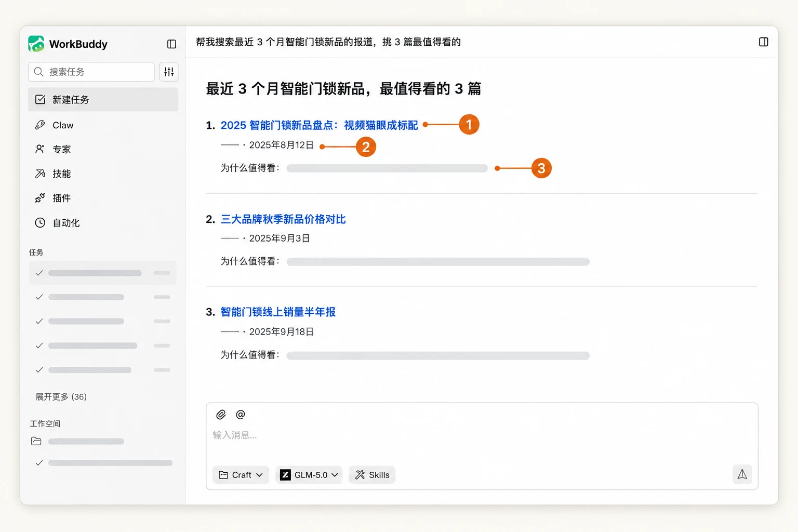The width and height of the screenshot is (798, 532).
Task: Toggle the right side panel icon
Action: tap(763, 42)
